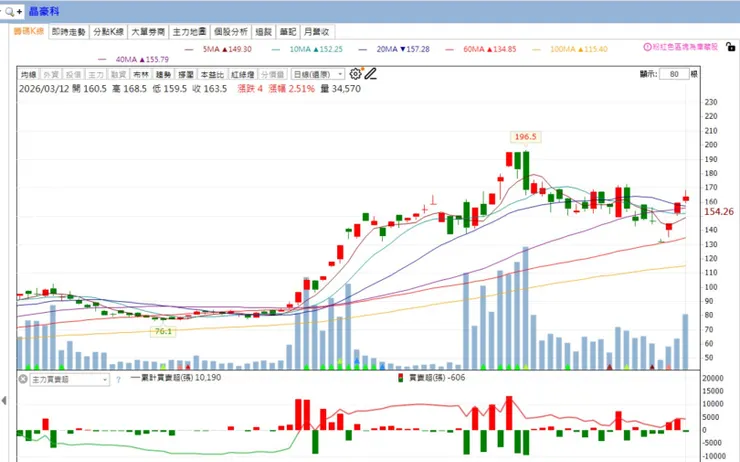Toggle the 主力 overlay button
Screen dimensions: 740x462
pos(96,75)
